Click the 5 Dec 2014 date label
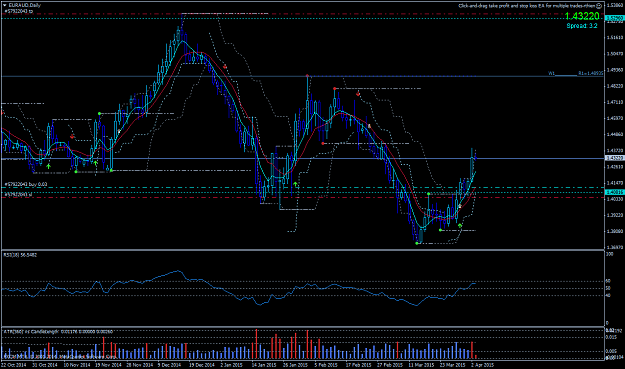 click(169, 365)
